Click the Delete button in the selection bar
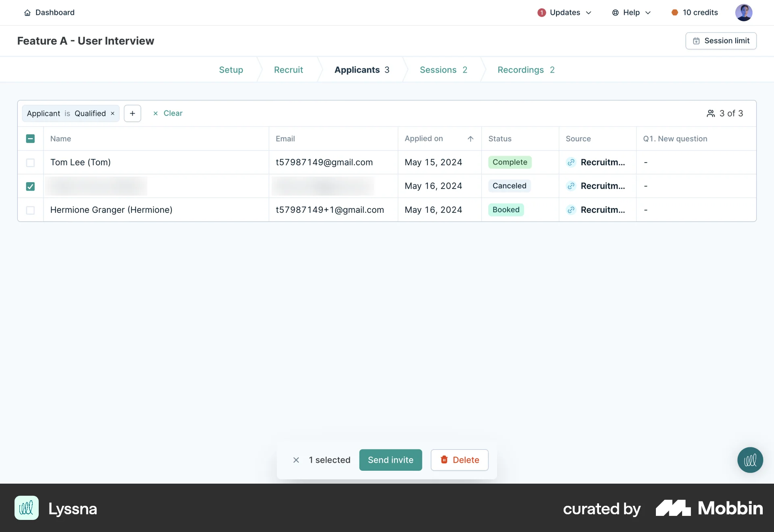Viewport: 774px width, 532px height. pos(459,460)
